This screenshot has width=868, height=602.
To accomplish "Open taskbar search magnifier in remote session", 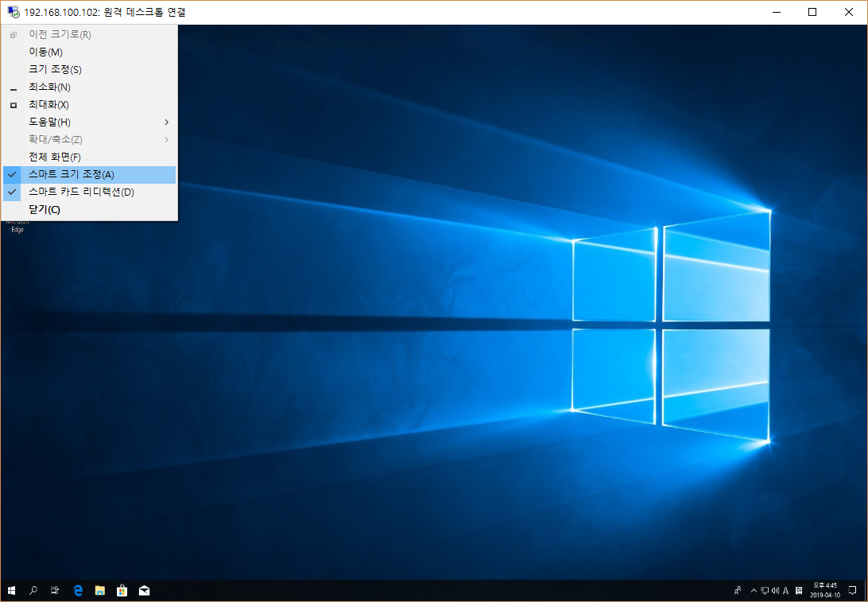I will click(x=33, y=590).
